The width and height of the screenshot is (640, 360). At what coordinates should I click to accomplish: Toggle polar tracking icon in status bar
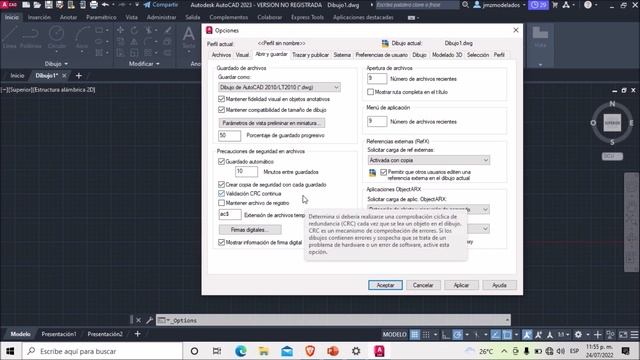point(458,335)
